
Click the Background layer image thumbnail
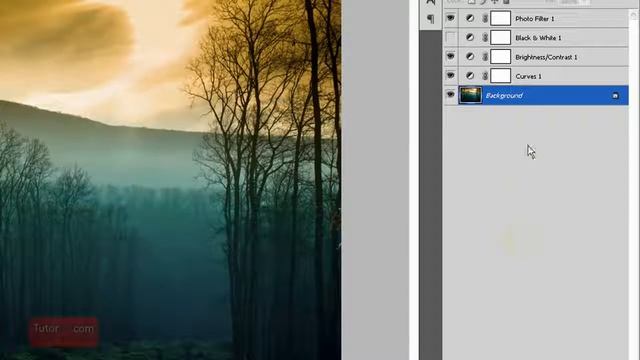pos(470,95)
